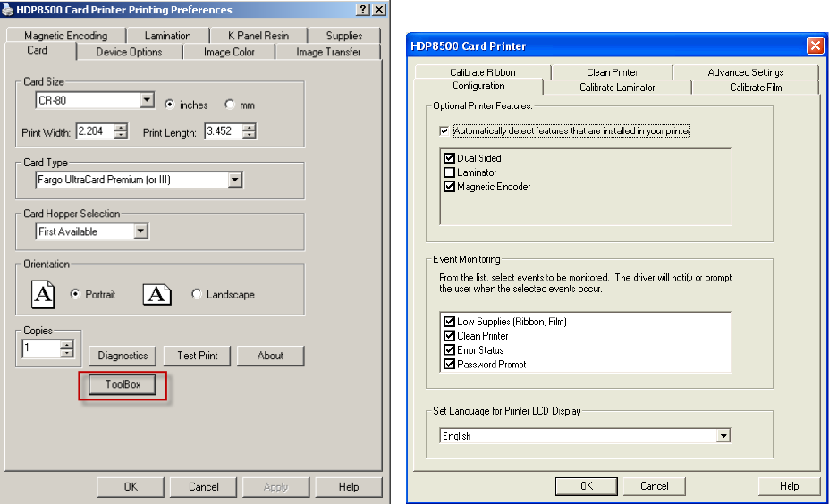Click the Copies input field
The height and width of the screenshot is (504, 829).
tap(41, 349)
